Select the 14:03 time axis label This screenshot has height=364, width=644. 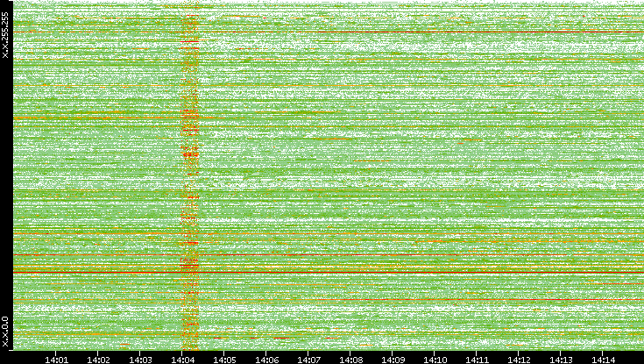tap(140, 360)
